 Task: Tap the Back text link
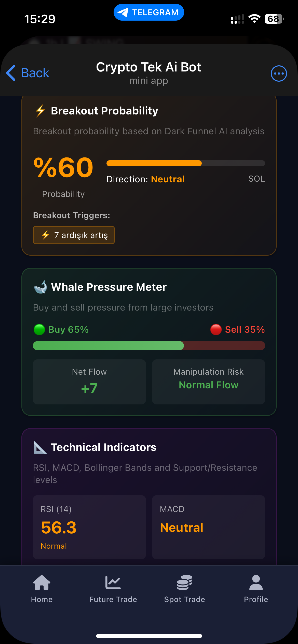35,73
